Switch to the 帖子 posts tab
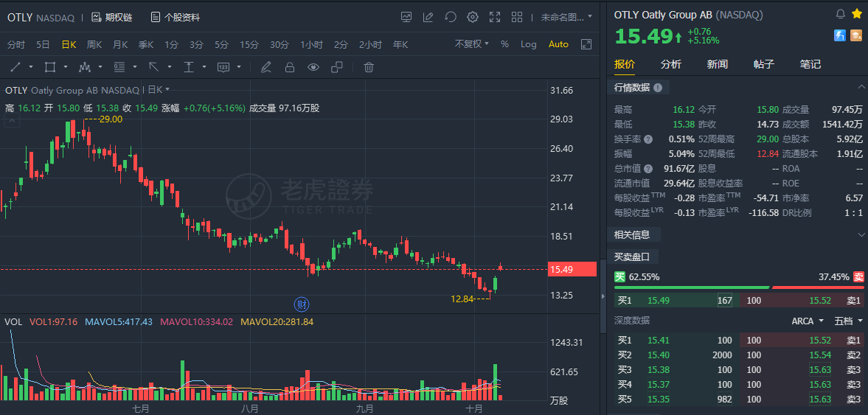Image resolution: width=868 pixels, height=415 pixels. (x=763, y=65)
